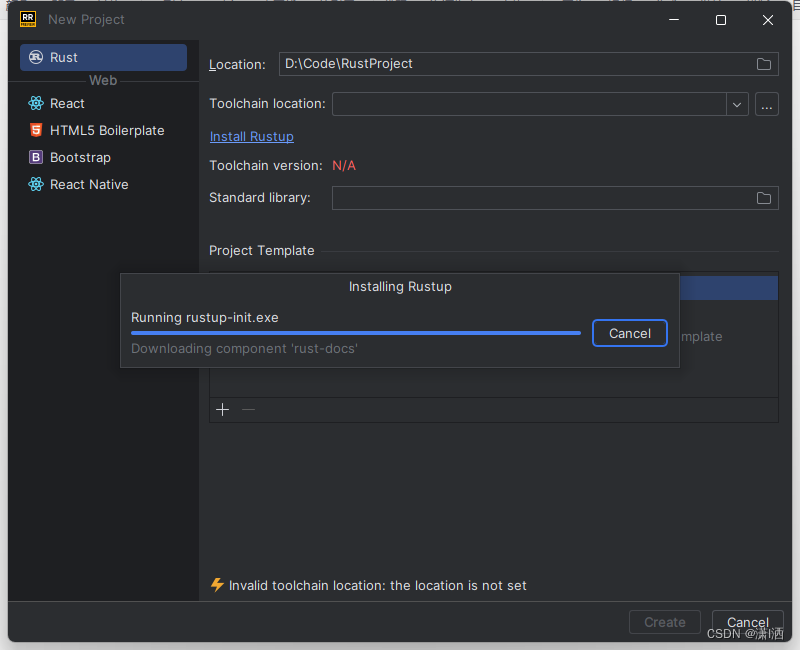Click 'Downloading component rust-docs' status text

[x=244, y=348]
